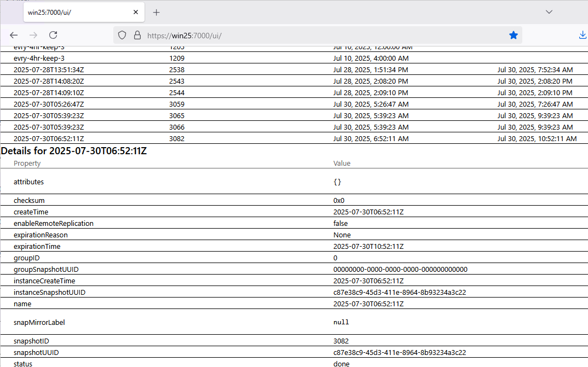Click the browser forward arrow
This screenshot has height=367, width=588.
(33, 35)
